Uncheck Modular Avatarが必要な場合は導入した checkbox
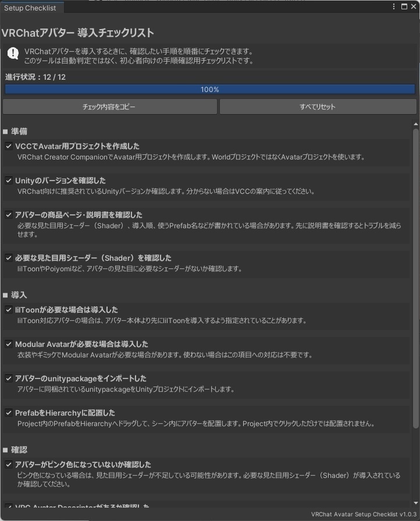Image resolution: width=420 pixels, height=521 pixels. [9, 344]
